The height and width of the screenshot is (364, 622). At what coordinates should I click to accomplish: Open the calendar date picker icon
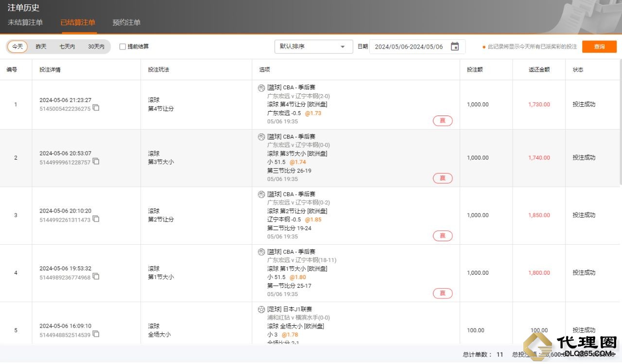[455, 47]
